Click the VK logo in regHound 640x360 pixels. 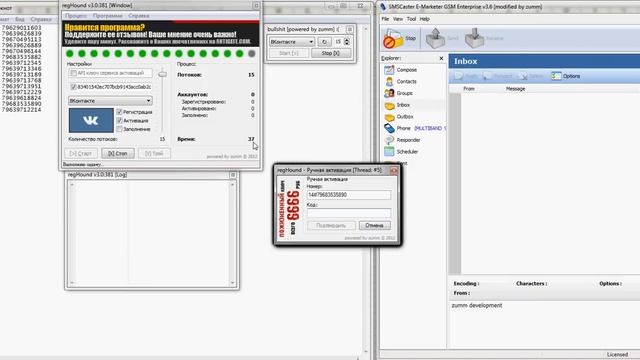(x=91, y=120)
